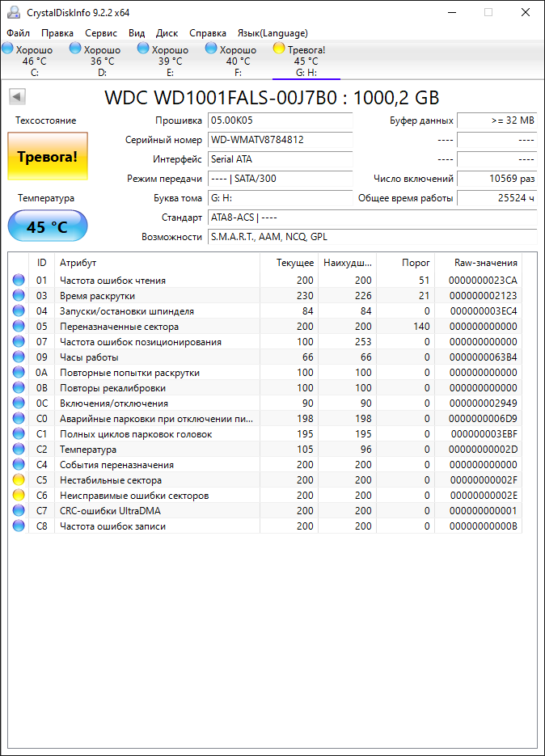Click the Текущее column header

289,263
